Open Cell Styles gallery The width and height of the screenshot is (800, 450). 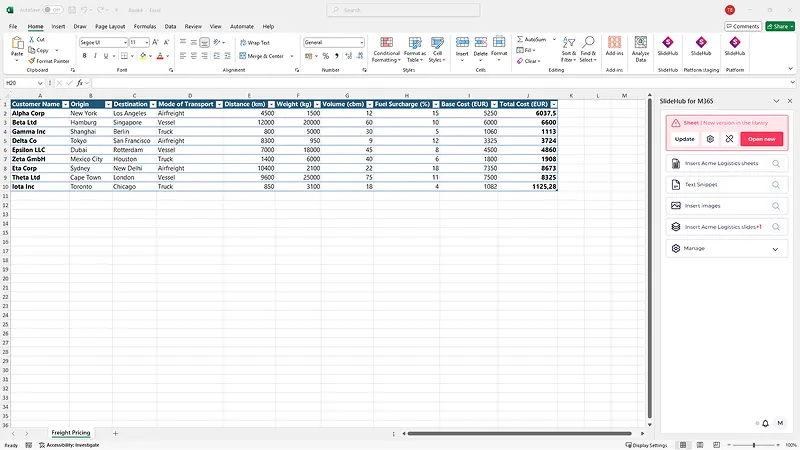pyautogui.click(x=437, y=49)
